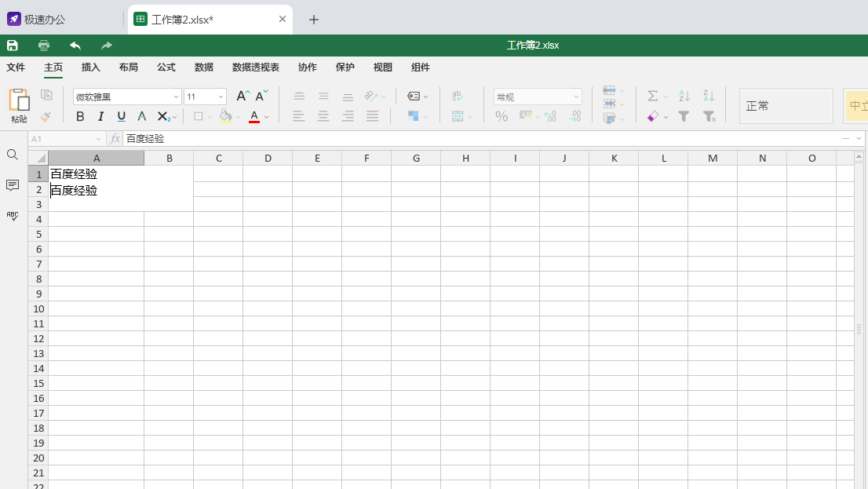Expand the name box dropdown arrow
The image size is (868, 489).
click(98, 139)
